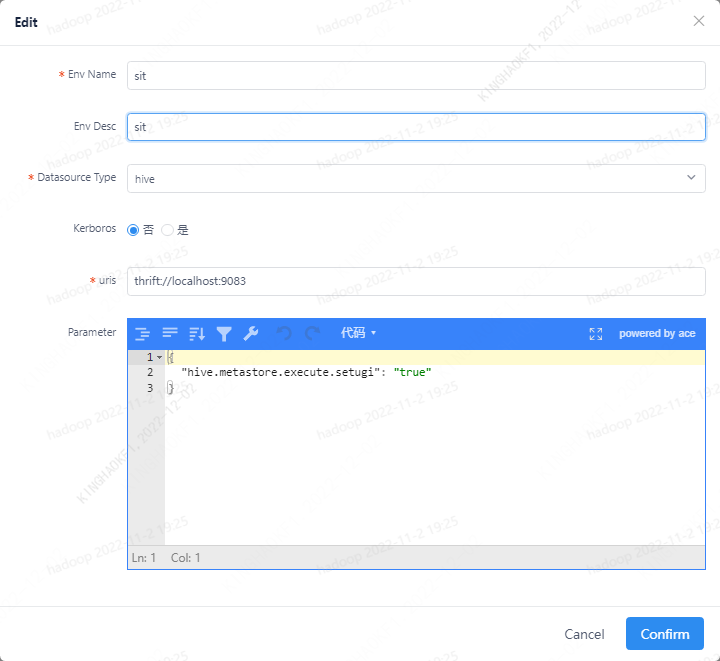Open the Datasource Type dropdown showing hive
Viewport: 720px width, 661px height.
(x=416, y=178)
